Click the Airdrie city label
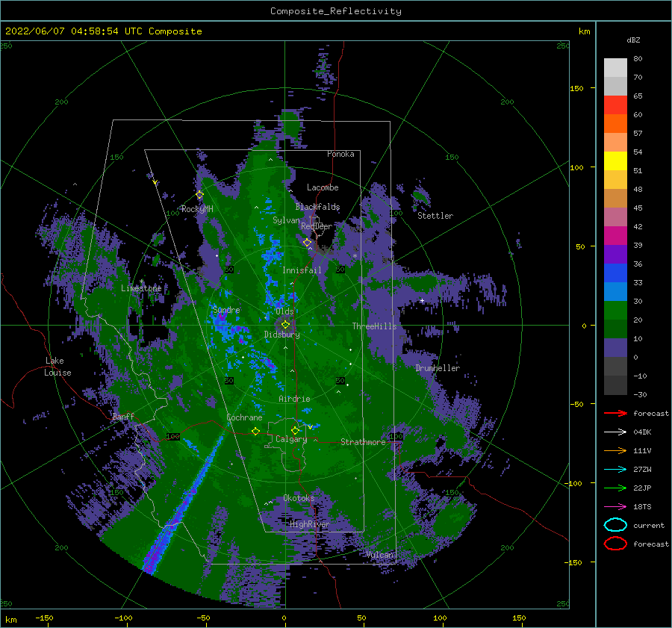This screenshot has width=672, height=628. (x=294, y=399)
